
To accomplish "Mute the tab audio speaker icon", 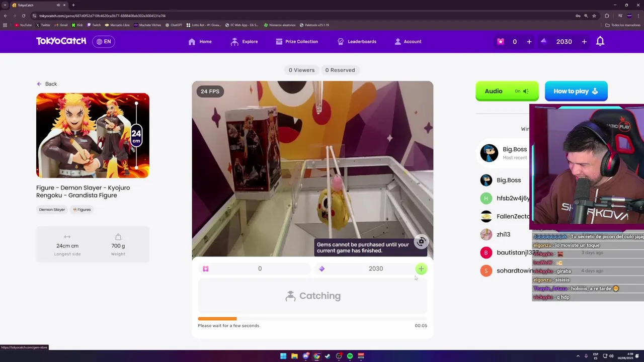I will point(58,5).
